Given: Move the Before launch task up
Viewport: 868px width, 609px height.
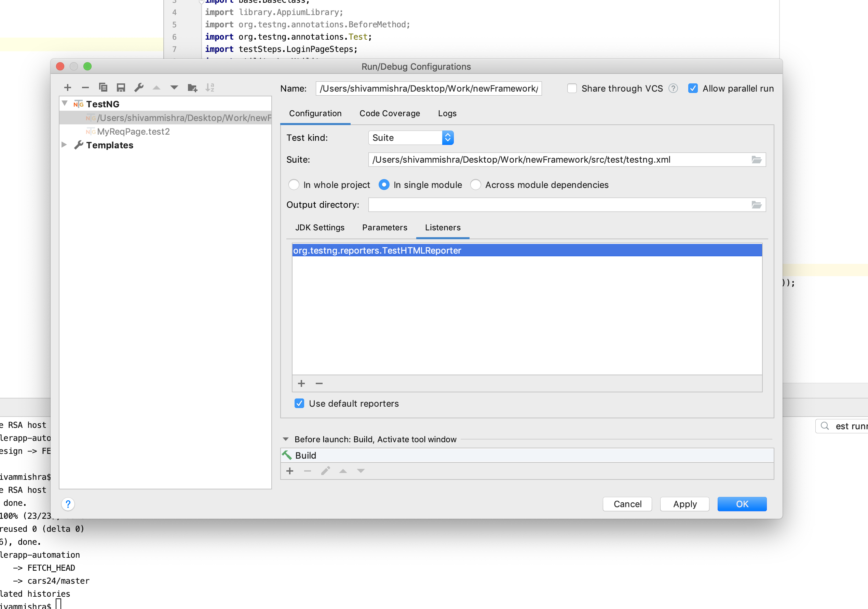Looking at the screenshot, I should [343, 471].
